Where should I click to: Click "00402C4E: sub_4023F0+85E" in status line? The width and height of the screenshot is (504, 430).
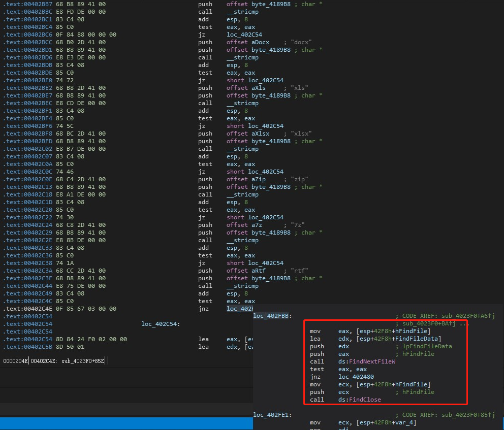pyautogui.click(x=68, y=361)
